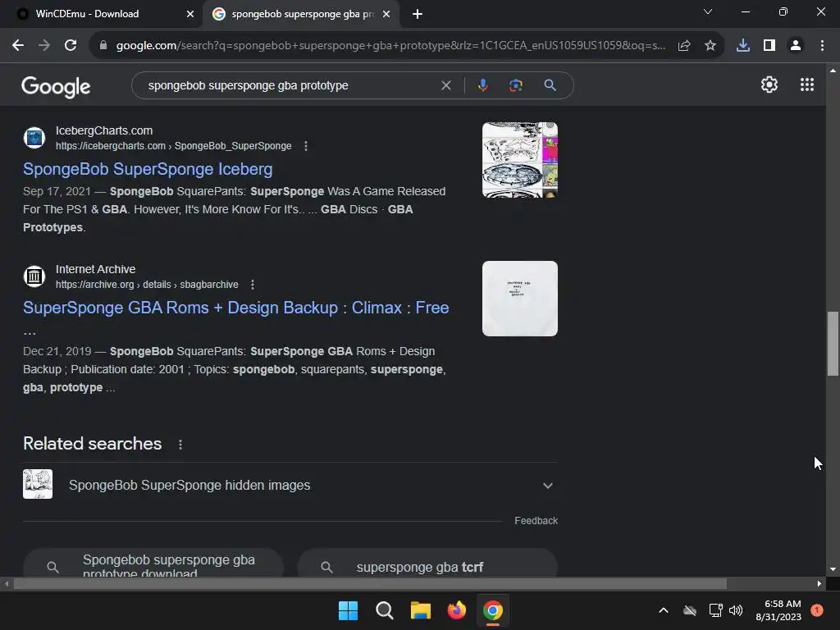This screenshot has width=840, height=630.
Task: Open SpongeBob SuperSponge Iceberg link
Action: (148, 169)
